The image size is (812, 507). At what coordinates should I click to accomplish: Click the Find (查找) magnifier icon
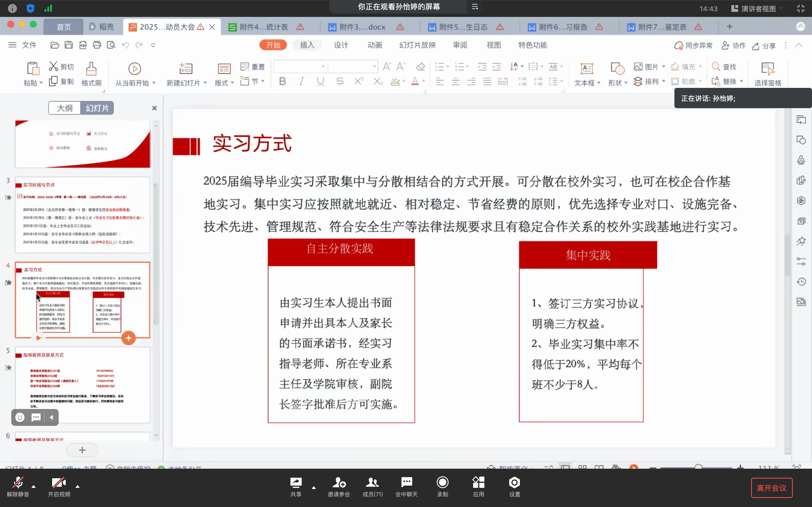pyautogui.click(x=715, y=66)
